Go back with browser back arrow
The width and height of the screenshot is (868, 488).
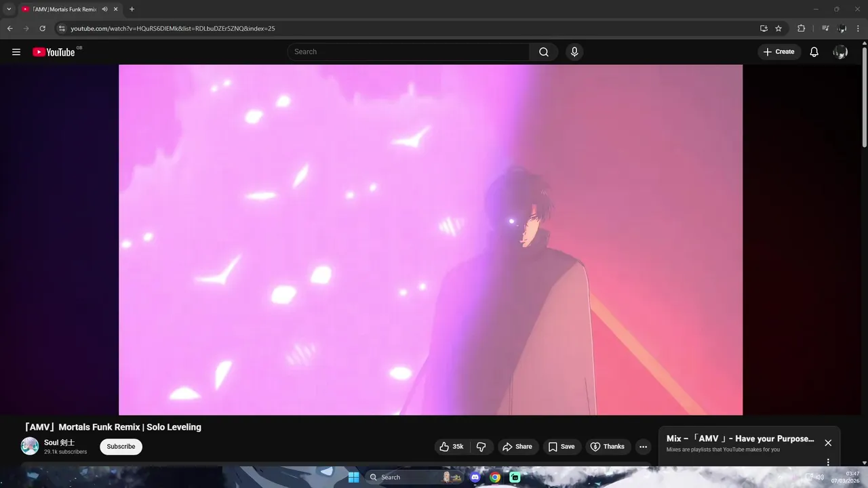[9, 28]
